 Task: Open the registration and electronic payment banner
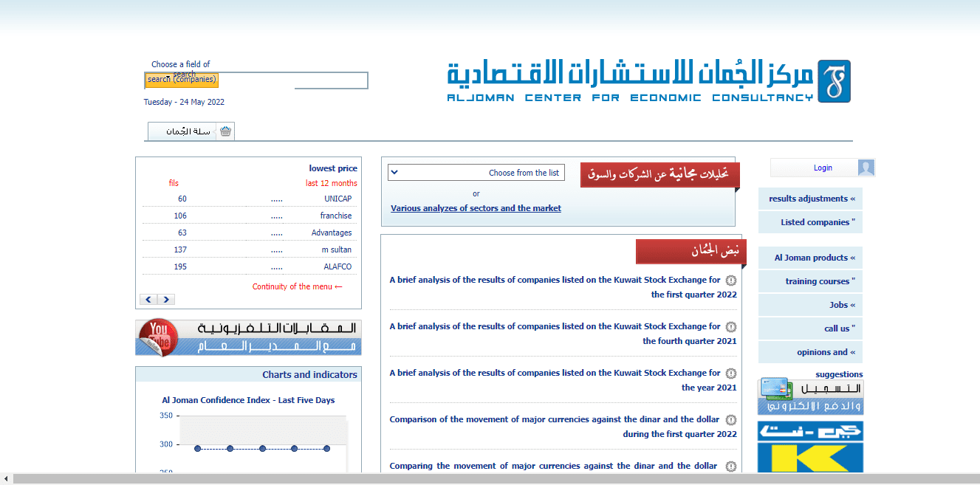pyautogui.click(x=809, y=396)
